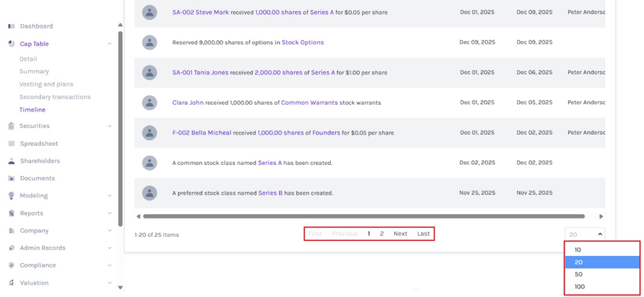
Task: Click the Securities sidebar icon
Action: [x=12, y=126]
